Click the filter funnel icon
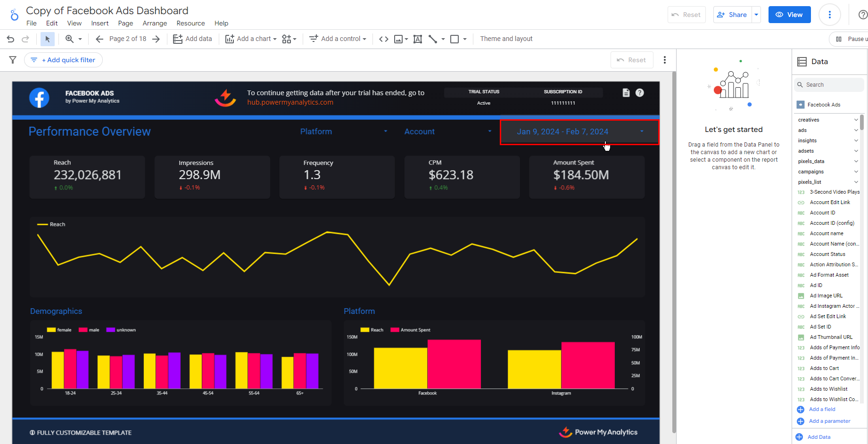Viewport: 868px width, 444px height. pyautogui.click(x=13, y=60)
